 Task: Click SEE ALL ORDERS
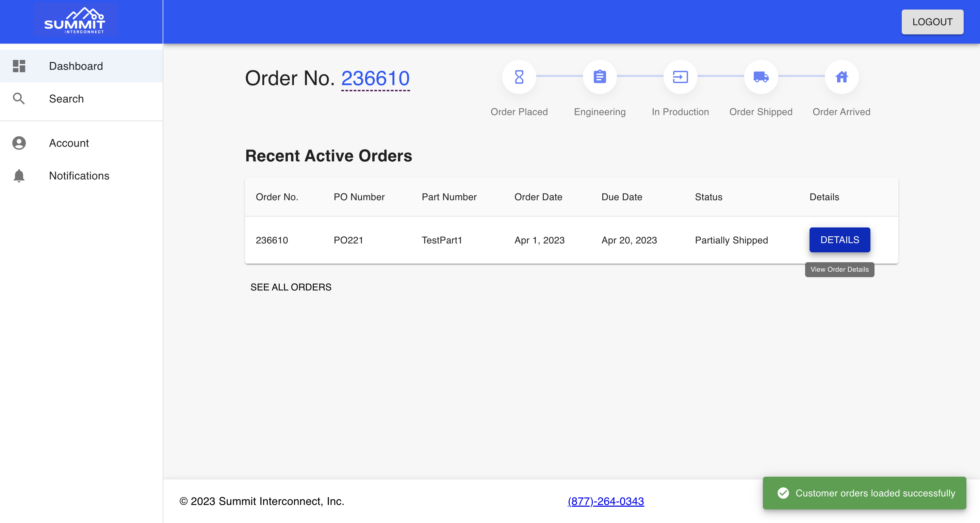[x=291, y=287]
